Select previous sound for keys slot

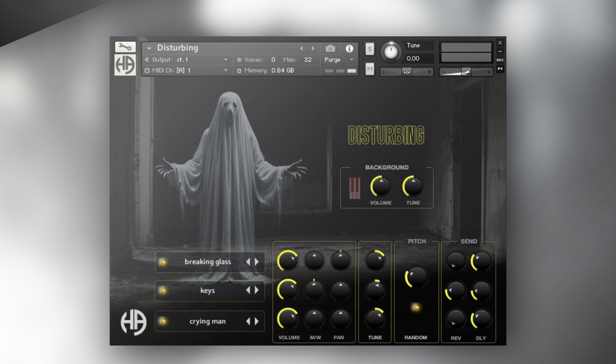(248, 290)
